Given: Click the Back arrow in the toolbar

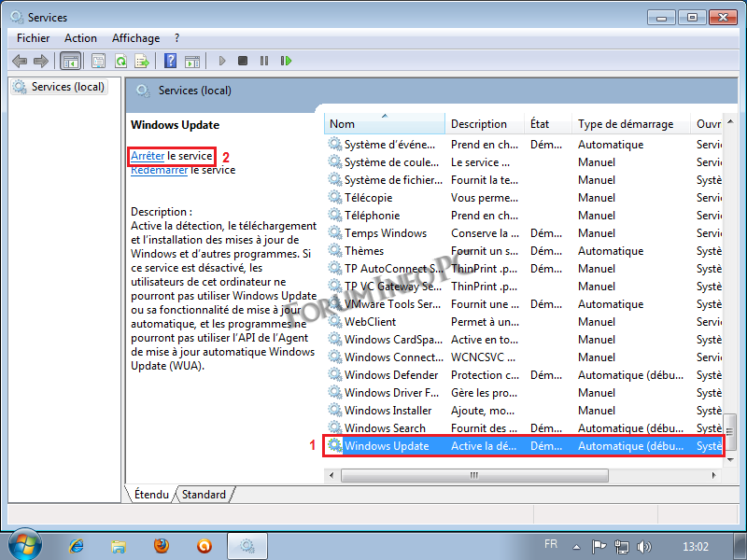Looking at the screenshot, I should [19, 61].
